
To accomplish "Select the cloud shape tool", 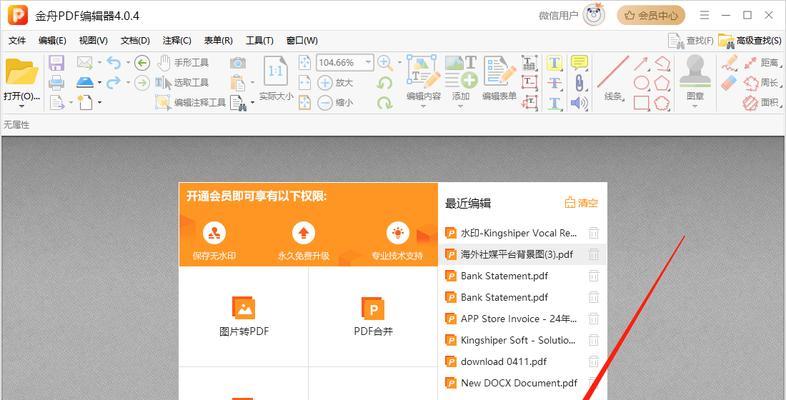I will click(662, 103).
